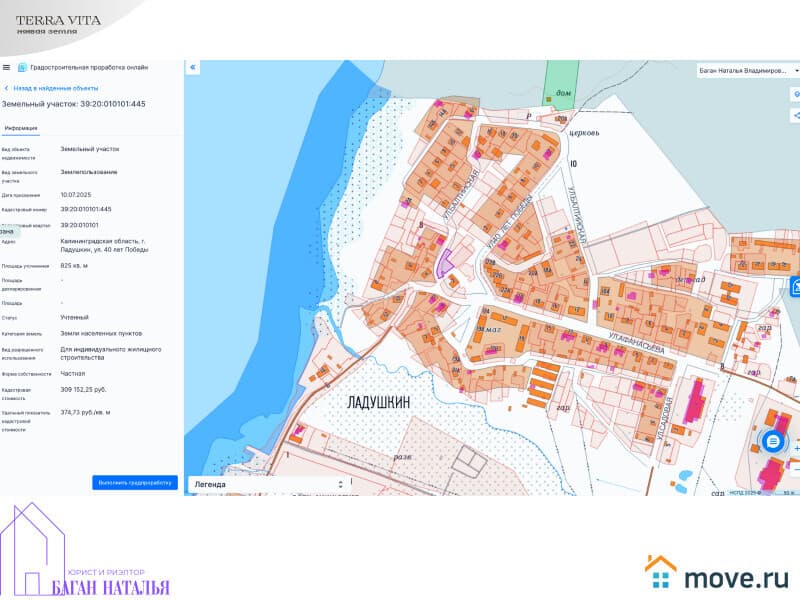Click the Ладушкин town label on map
This screenshot has width=800, height=600.
pyautogui.click(x=378, y=401)
